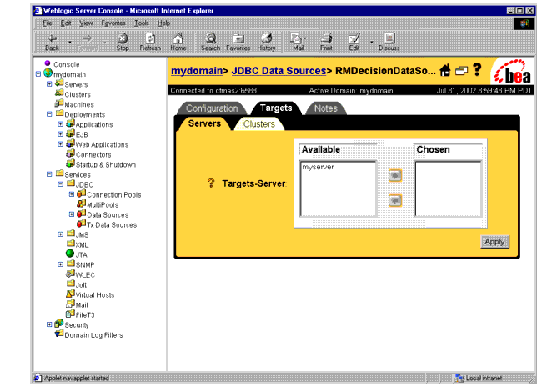Expand the JMS tree node
This screenshot has width=542, height=392.
pos(61,234)
